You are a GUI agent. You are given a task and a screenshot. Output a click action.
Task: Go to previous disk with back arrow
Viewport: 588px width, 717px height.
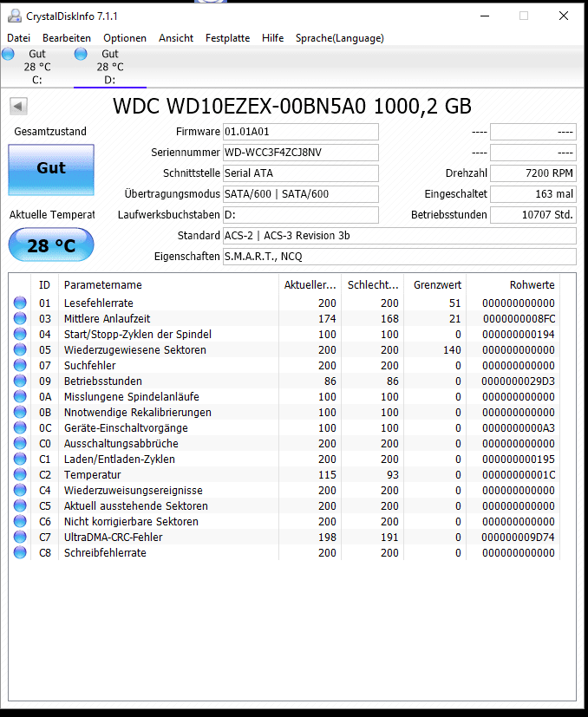[18, 106]
